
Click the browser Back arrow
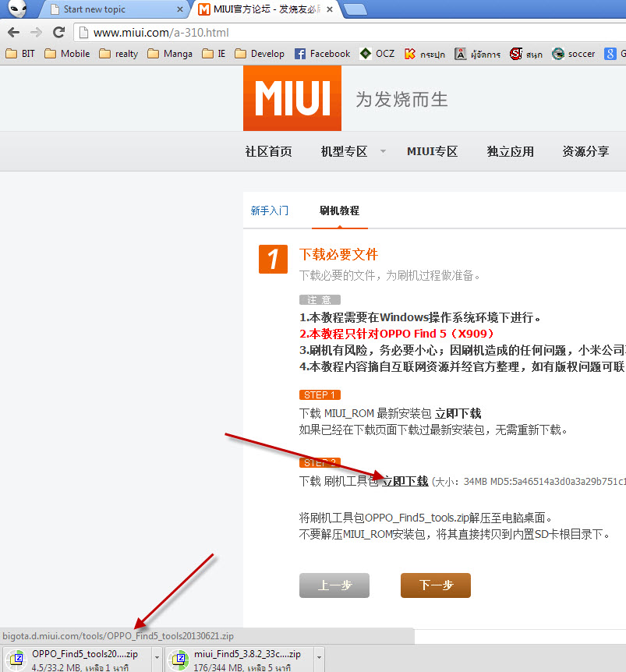tap(14, 32)
